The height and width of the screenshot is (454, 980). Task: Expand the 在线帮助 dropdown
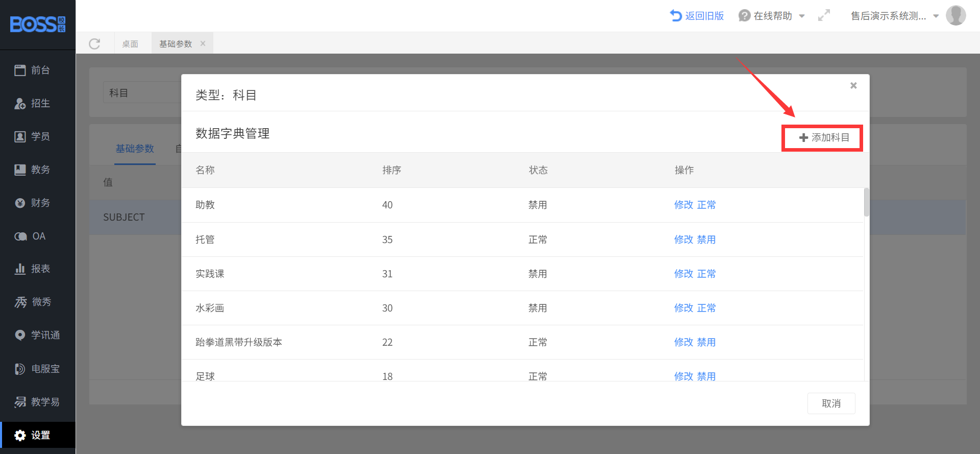click(x=802, y=16)
